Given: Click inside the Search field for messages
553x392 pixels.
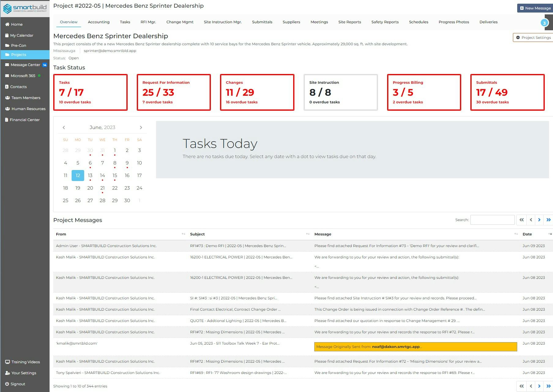Looking at the screenshot, I should point(492,220).
